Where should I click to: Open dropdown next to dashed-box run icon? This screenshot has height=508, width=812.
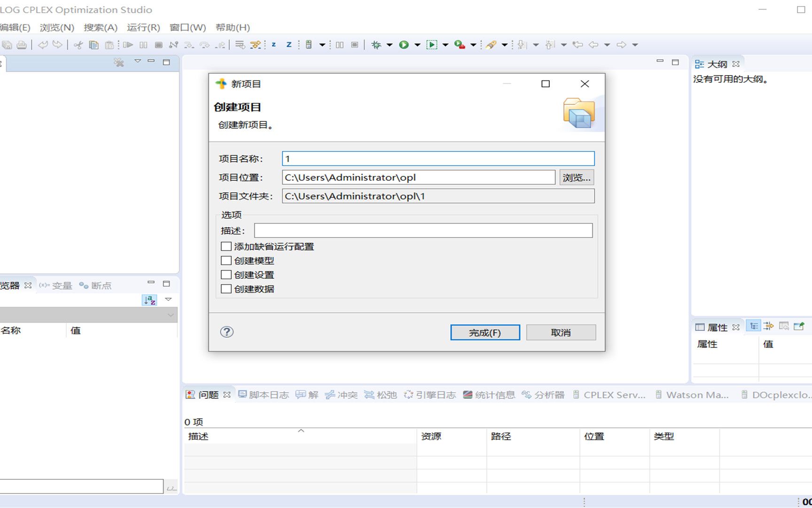click(445, 45)
